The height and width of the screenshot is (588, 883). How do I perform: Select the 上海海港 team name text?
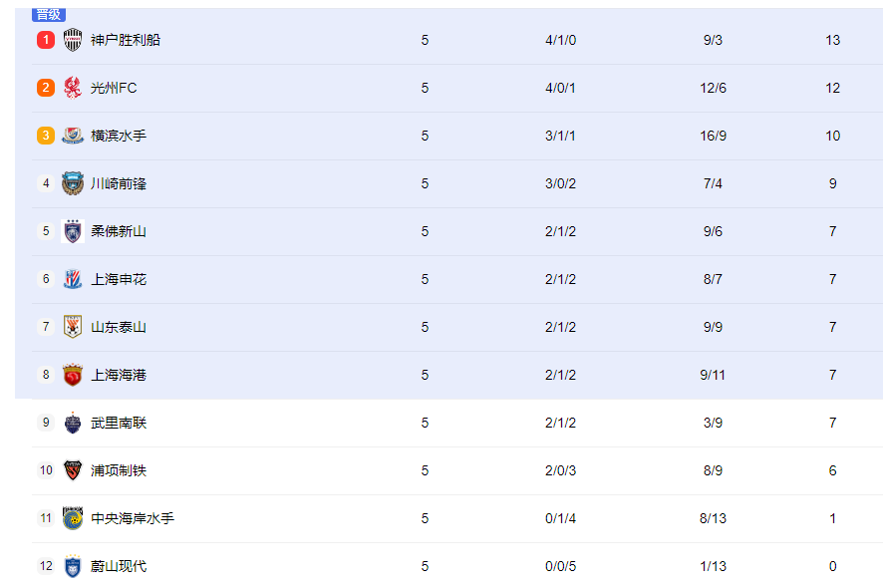coord(119,375)
